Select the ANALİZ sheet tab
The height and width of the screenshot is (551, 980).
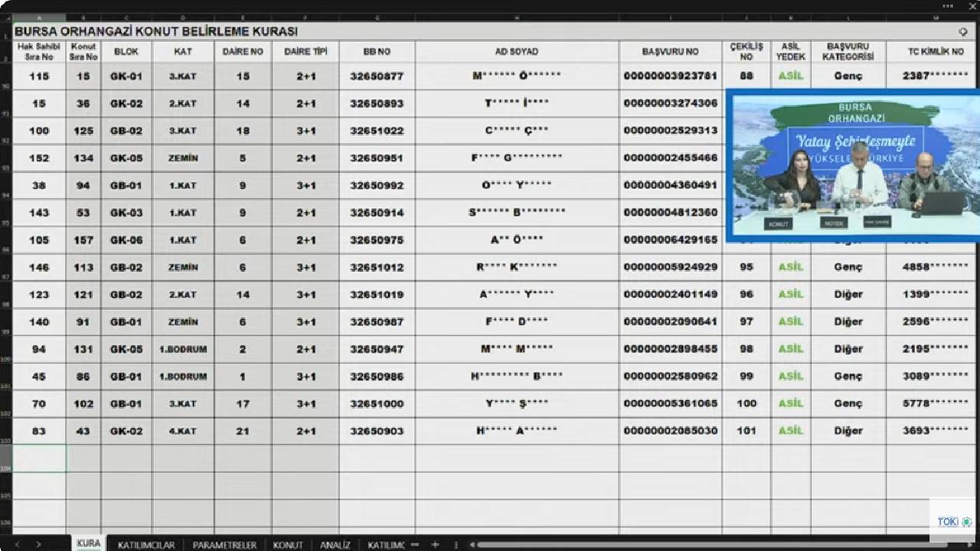[335, 544]
